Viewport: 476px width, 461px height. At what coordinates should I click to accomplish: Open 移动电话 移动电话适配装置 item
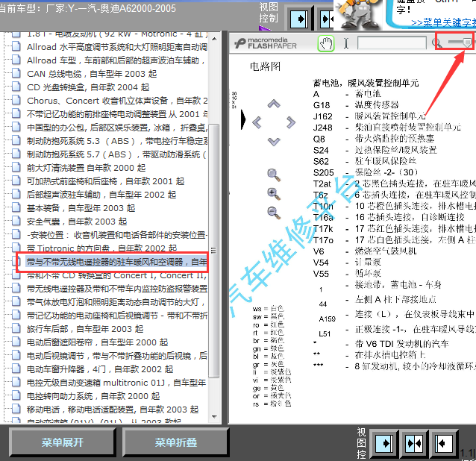(113, 410)
